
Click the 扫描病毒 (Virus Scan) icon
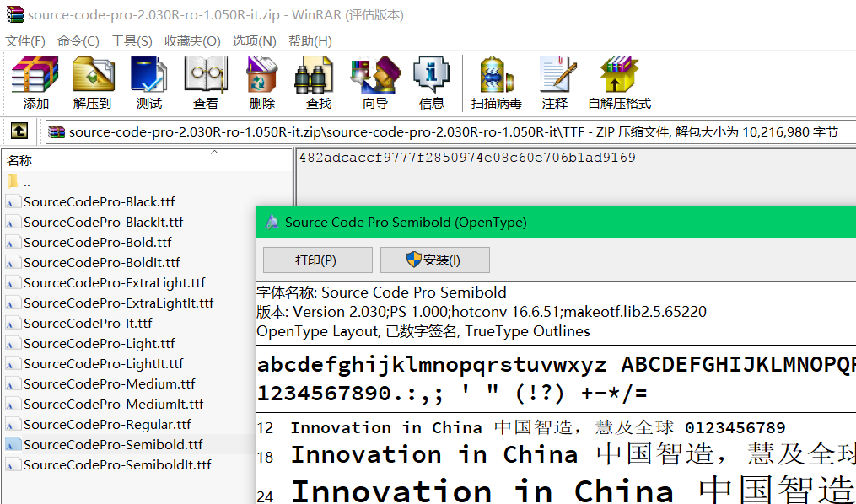496,73
